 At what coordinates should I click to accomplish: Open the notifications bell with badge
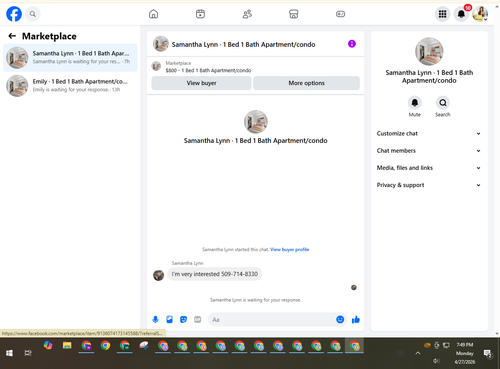(462, 14)
